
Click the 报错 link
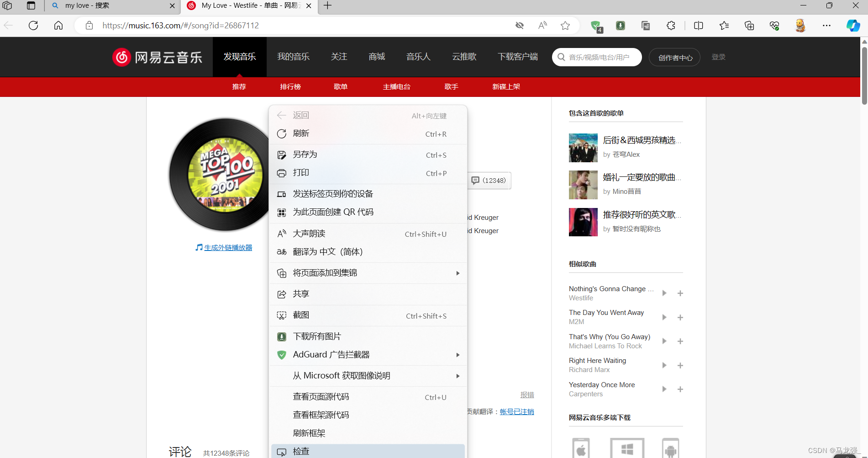[527, 395]
